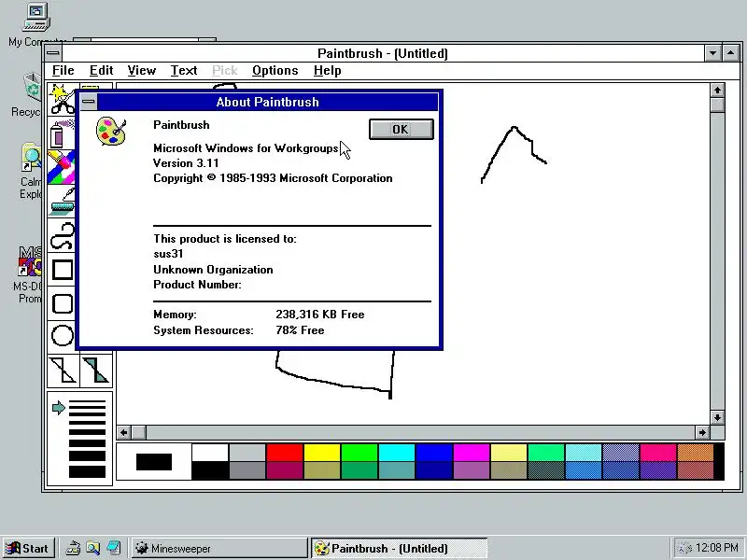
Task: Click the canvas horizontal scrollbar left arrow
Action: (124, 432)
